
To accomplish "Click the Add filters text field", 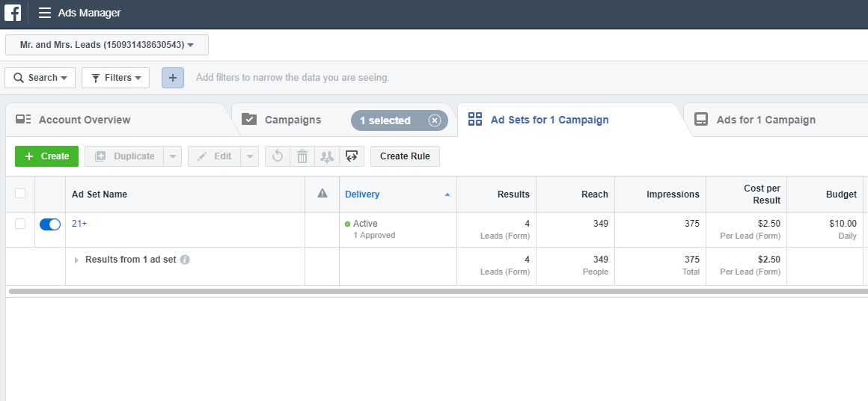I will [x=293, y=78].
